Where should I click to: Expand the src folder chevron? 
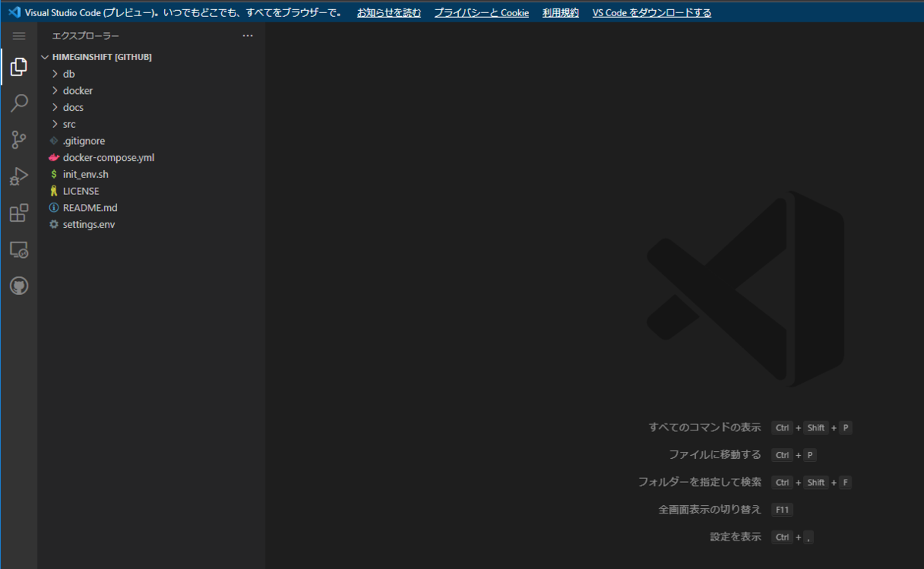pos(55,124)
